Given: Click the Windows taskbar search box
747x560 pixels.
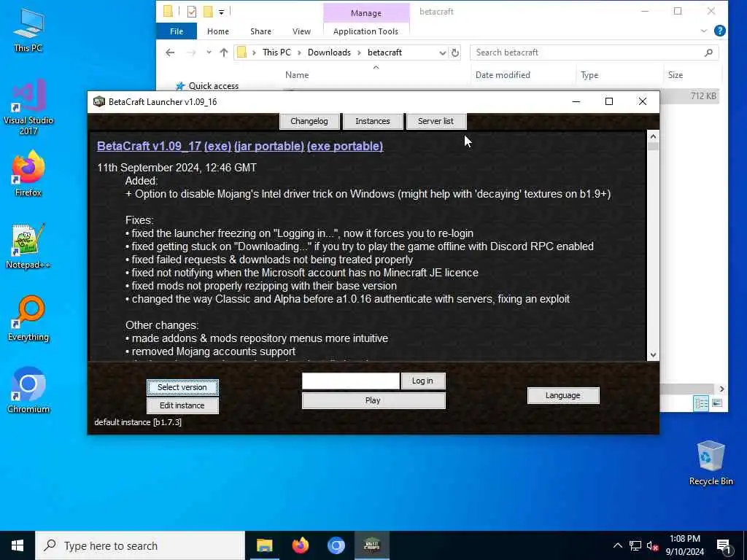Looking at the screenshot, I should [140, 545].
